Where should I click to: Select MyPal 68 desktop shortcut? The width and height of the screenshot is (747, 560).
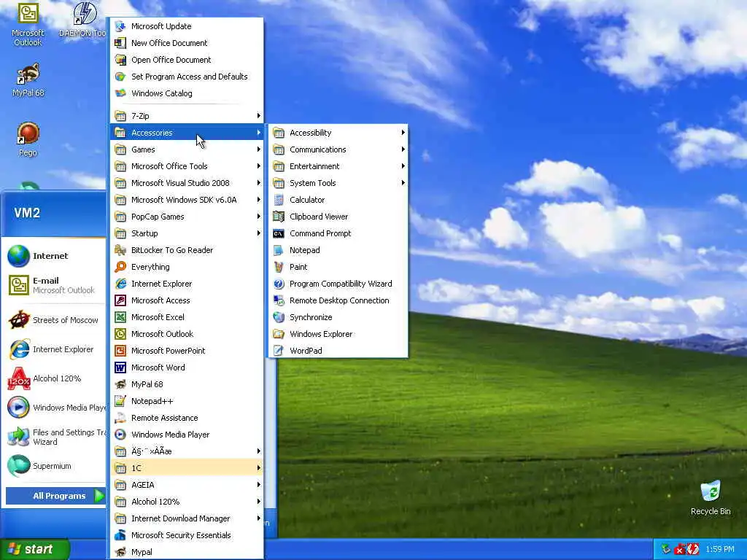point(28,80)
